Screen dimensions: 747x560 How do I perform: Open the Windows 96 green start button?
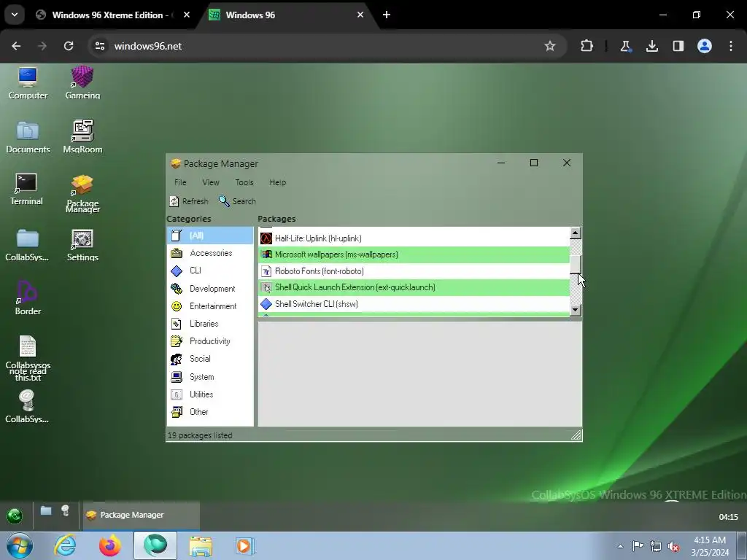tap(15, 516)
